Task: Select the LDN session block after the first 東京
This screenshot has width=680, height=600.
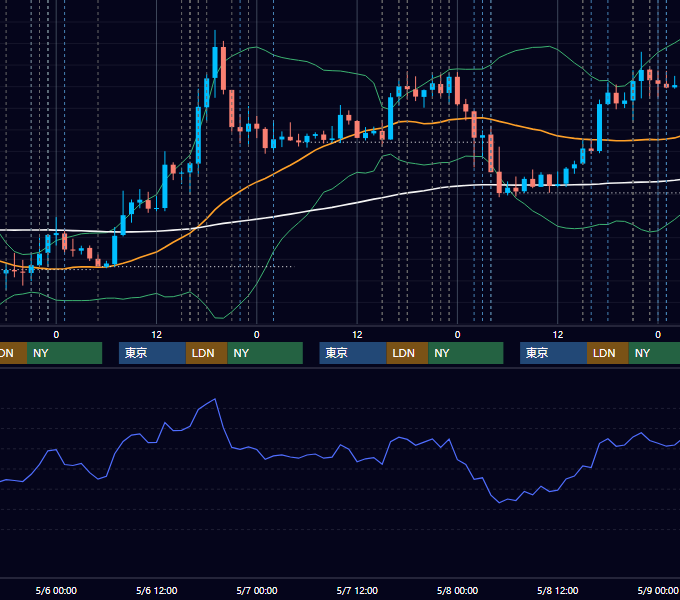Action: click(x=206, y=353)
